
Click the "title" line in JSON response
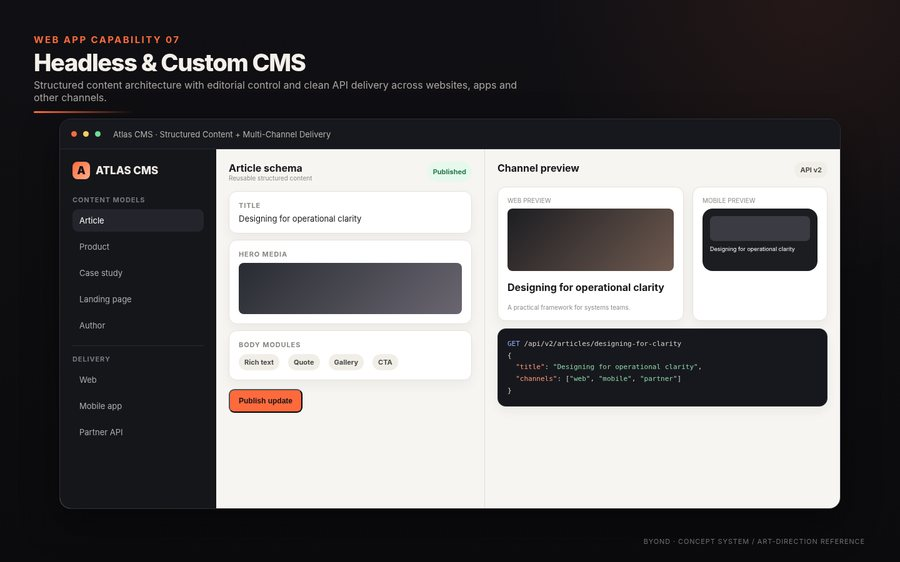(x=608, y=367)
